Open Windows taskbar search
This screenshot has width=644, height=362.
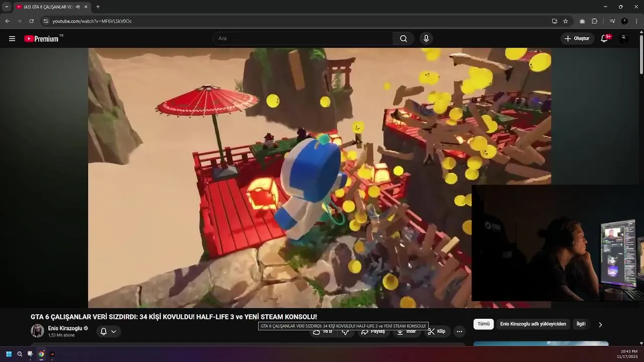tap(20, 354)
